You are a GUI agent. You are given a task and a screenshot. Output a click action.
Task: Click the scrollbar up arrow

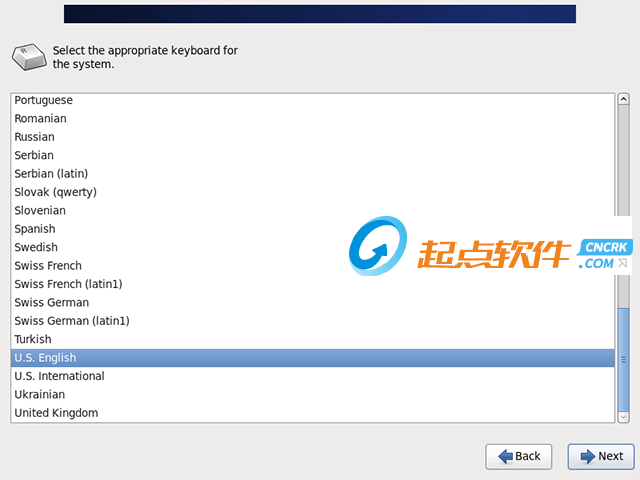click(623, 99)
